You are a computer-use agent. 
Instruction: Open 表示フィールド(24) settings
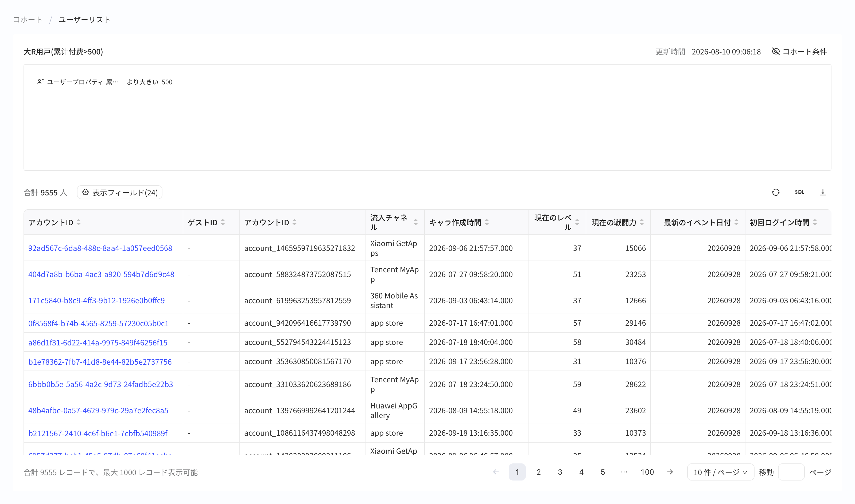[x=120, y=192]
